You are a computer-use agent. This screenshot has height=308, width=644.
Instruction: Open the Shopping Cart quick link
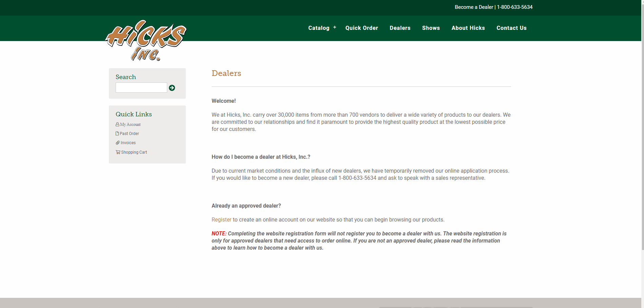click(134, 152)
